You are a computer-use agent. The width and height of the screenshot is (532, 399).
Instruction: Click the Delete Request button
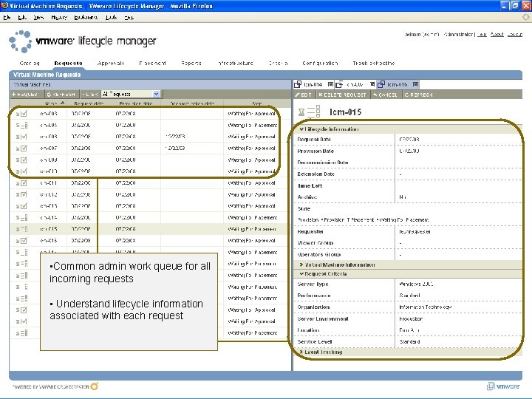(x=342, y=95)
